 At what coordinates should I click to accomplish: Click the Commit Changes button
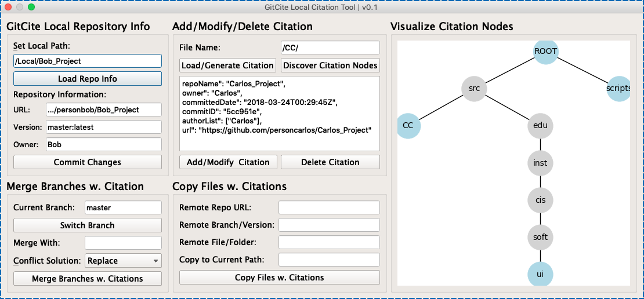[x=88, y=162]
